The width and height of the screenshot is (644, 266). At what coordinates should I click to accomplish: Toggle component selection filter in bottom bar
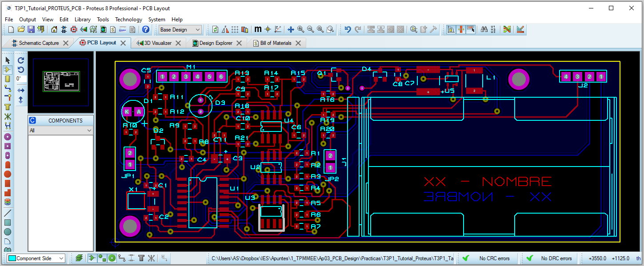pos(92,258)
